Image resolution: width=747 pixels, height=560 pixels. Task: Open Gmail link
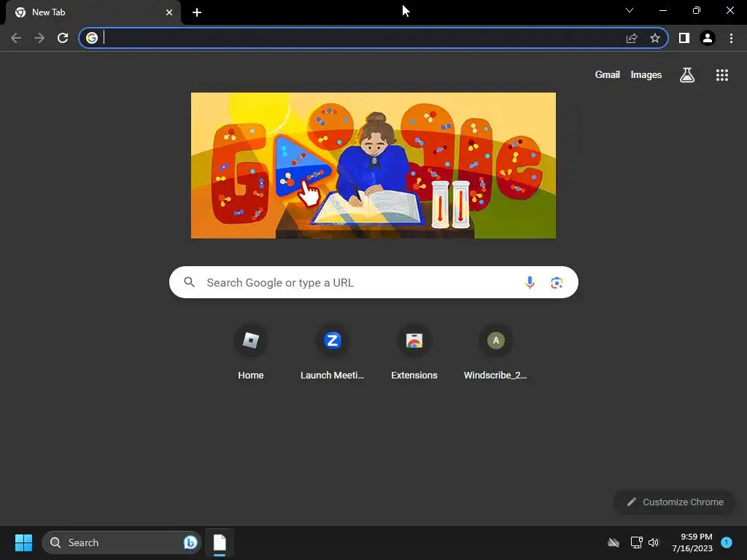[608, 75]
